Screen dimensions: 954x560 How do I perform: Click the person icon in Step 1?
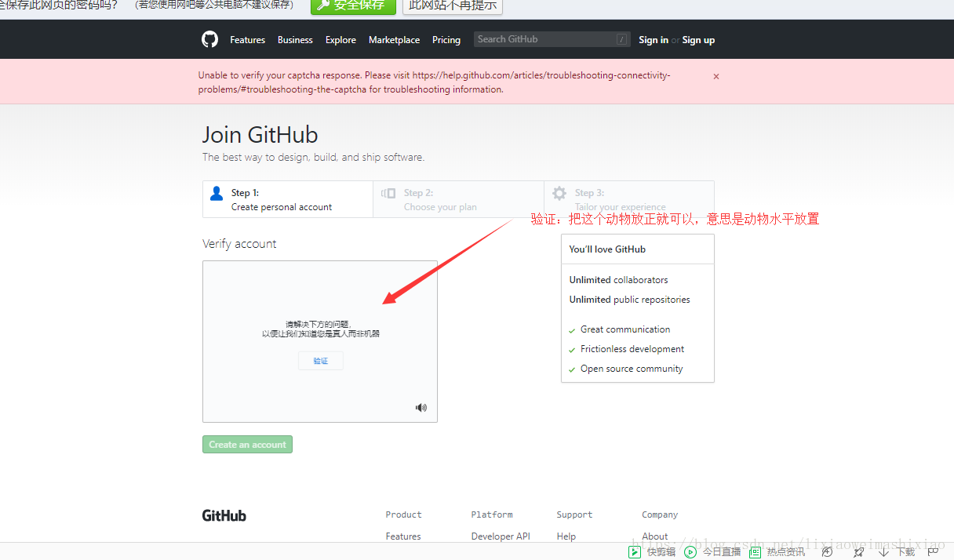(x=217, y=193)
